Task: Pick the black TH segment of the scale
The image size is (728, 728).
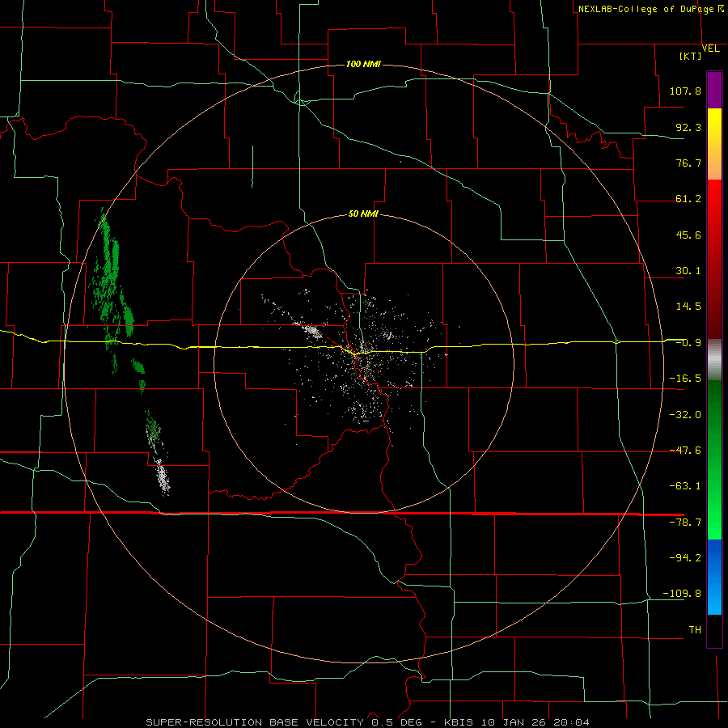Action: coord(714,630)
